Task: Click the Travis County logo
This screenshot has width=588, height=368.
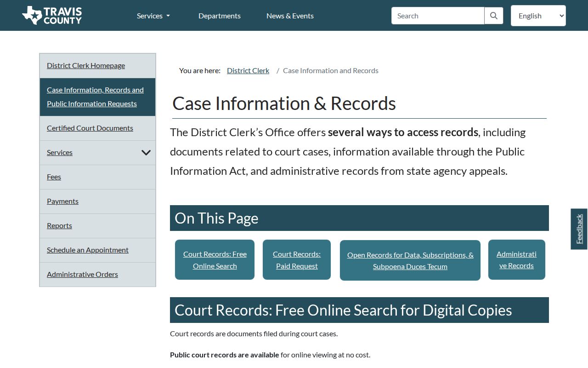Action: [x=52, y=16]
